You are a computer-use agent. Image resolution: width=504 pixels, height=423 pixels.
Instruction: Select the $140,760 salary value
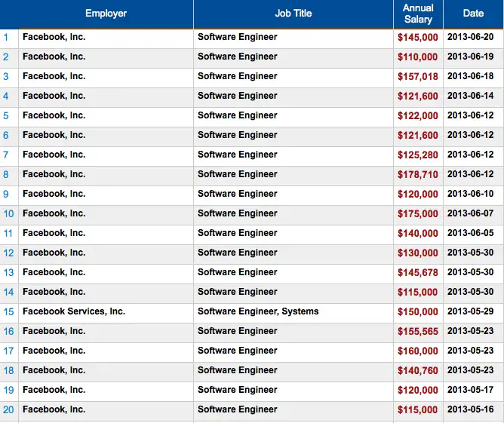click(x=417, y=370)
